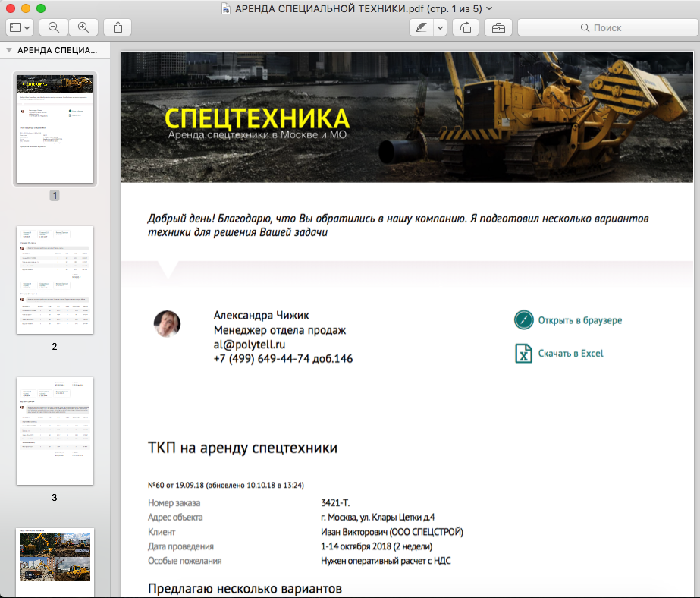This screenshot has width=700, height=598.
Task: Click the Менеджер отдела продаж text
Action: (x=279, y=330)
